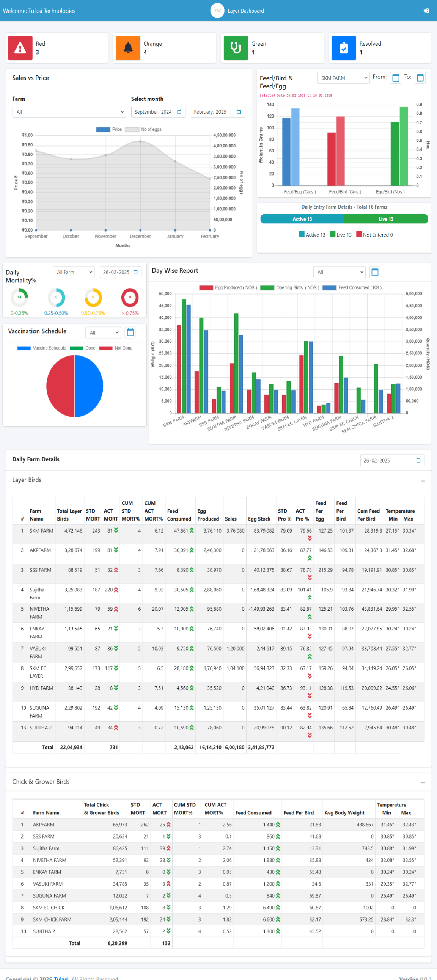This screenshot has height=980, width=437.
Task: Click the Tulasi link in footer
Action: tap(61, 977)
